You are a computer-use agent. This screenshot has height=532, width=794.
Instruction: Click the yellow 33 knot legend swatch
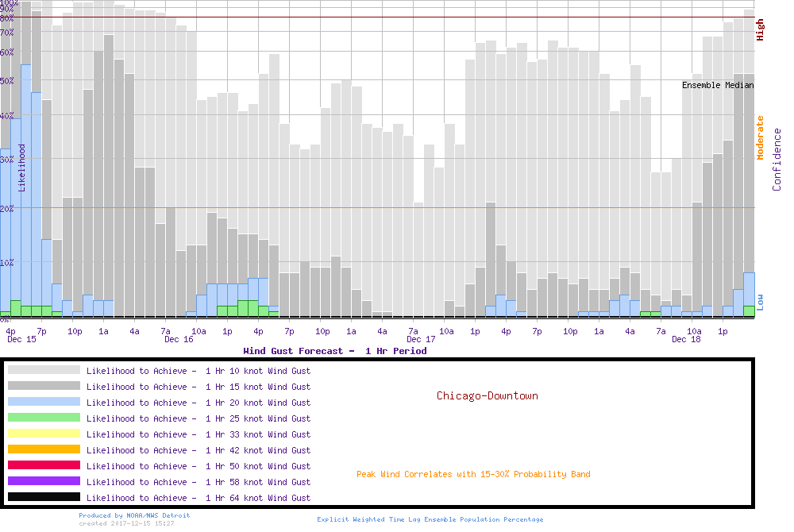click(x=44, y=434)
